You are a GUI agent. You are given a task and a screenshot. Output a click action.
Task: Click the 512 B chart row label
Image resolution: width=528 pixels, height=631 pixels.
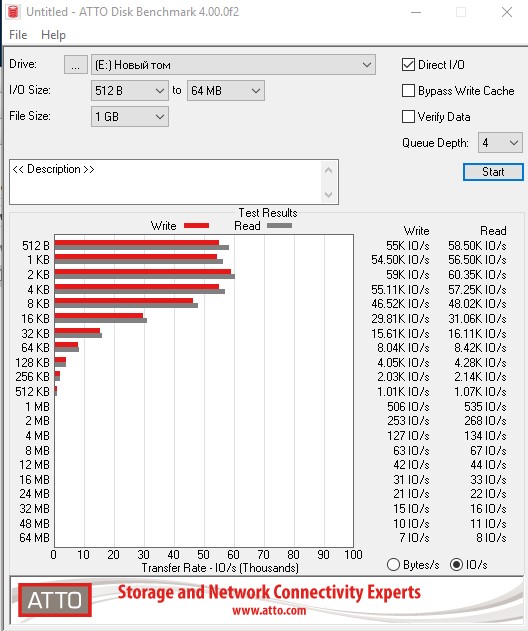point(36,245)
